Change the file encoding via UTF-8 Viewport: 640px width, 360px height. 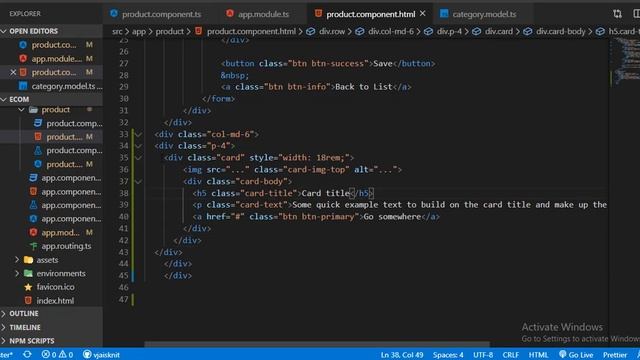coord(483,355)
